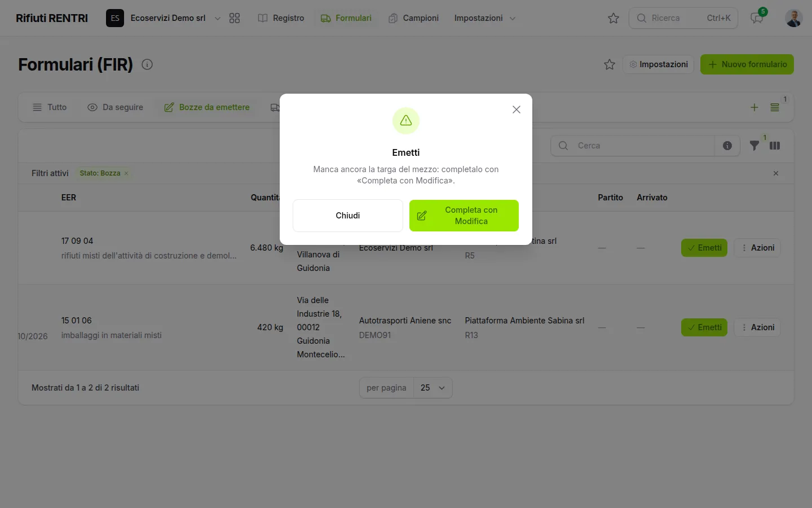Click the Chiudi button in the dialog
The width and height of the screenshot is (812, 508).
point(348,216)
